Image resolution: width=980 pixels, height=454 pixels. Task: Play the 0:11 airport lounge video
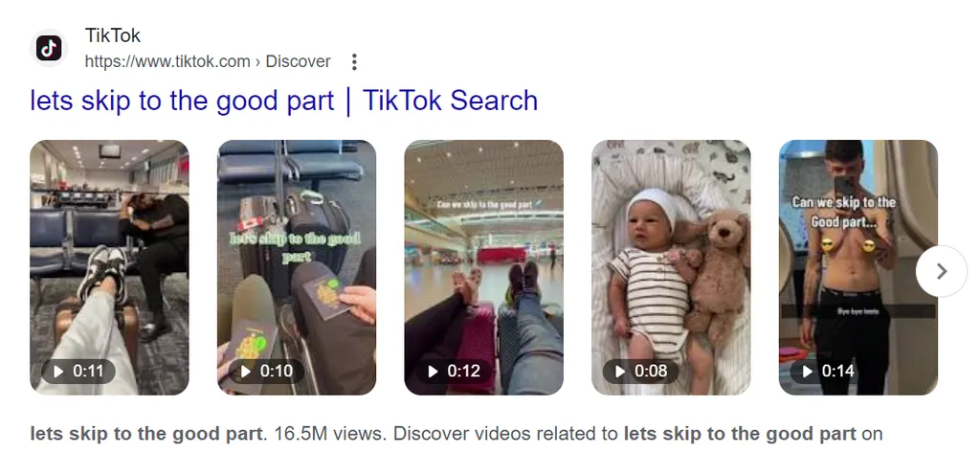point(78,372)
